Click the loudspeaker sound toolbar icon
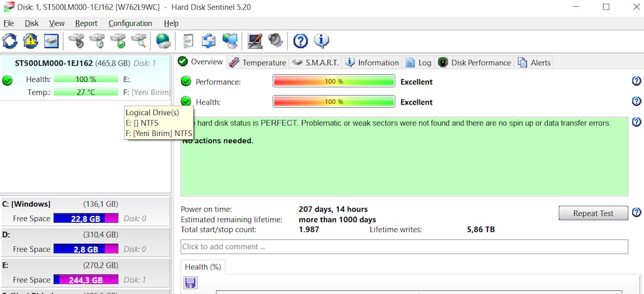Image resolution: width=644 pixels, height=294 pixels. pos(275,41)
